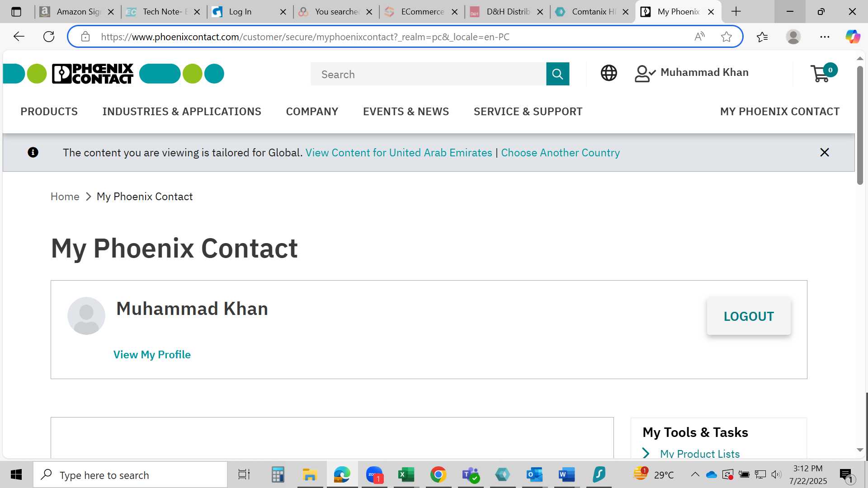
Task: Click the Muhammad Khan name in header
Action: (x=704, y=73)
